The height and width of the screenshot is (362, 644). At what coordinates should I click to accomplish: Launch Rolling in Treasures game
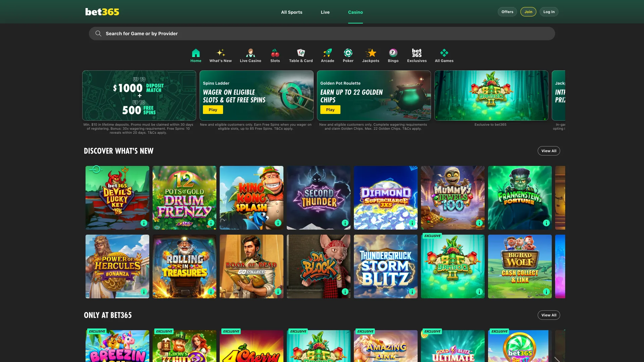[184, 266]
